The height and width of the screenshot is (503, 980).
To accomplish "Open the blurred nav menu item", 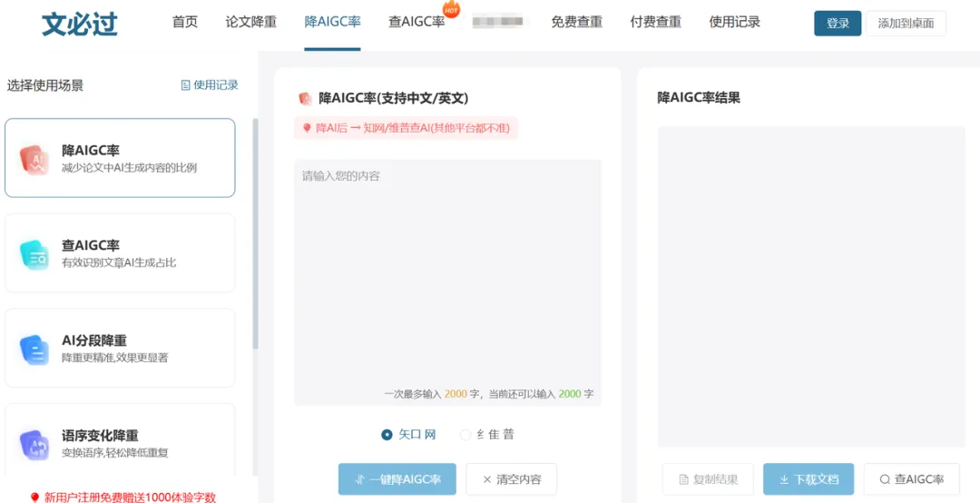I will coord(500,23).
